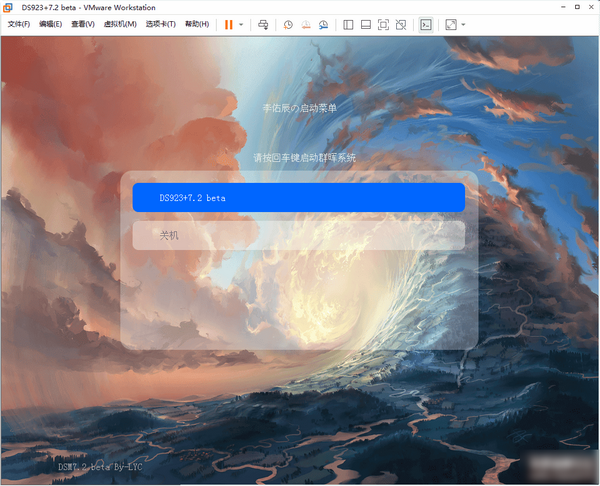This screenshot has height=486, width=600.
Task: Toggle the thumbnail bar icon
Action: 366,25
